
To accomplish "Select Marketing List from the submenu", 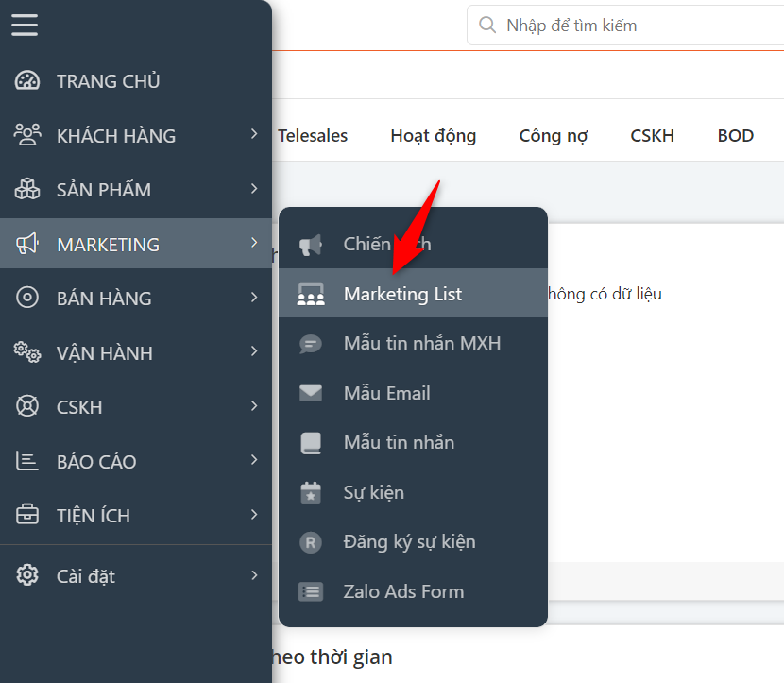I will 401,293.
